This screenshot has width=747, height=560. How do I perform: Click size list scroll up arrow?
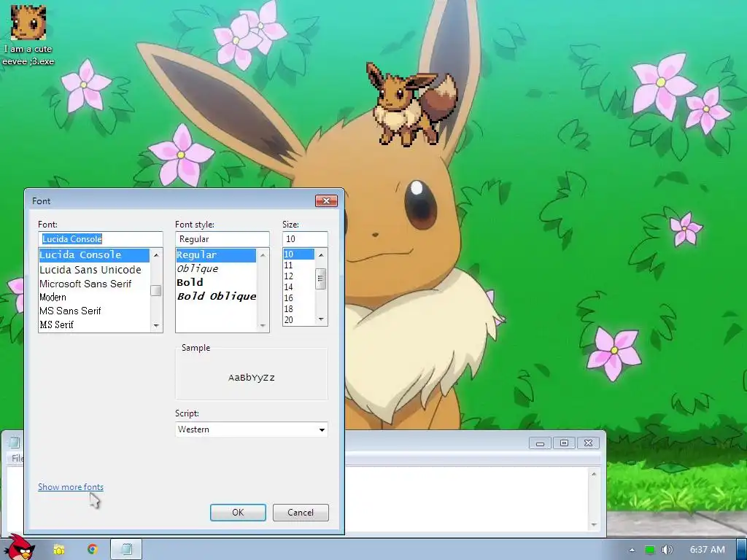321,255
